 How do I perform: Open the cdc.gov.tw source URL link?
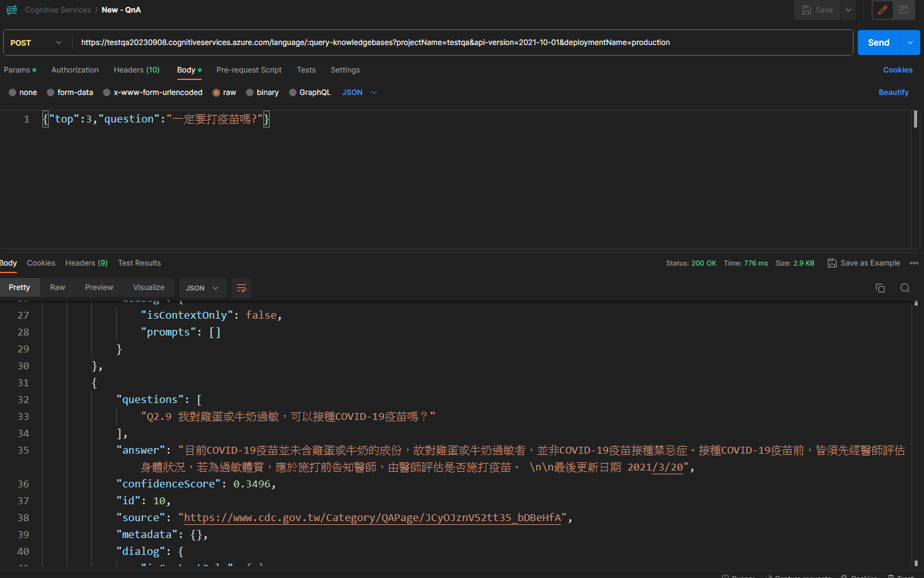click(373, 517)
